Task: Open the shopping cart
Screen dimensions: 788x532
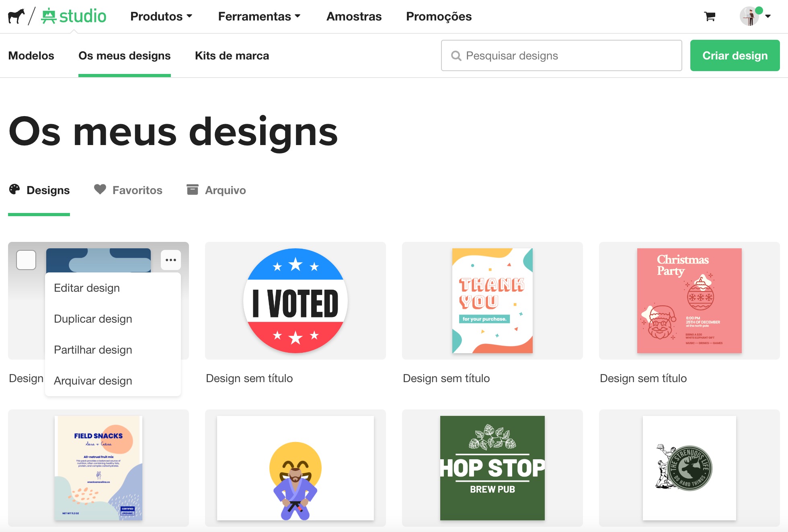Action: click(x=710, y=16)
